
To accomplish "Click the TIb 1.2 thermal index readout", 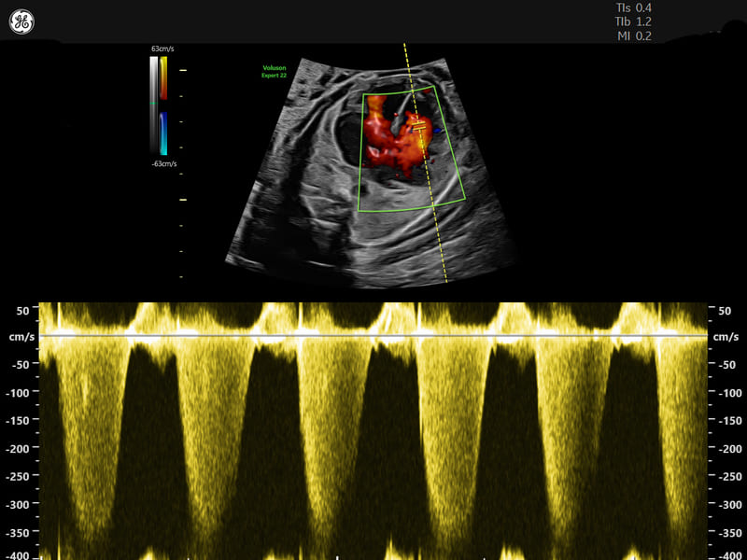I will click(x=634, y=21).
